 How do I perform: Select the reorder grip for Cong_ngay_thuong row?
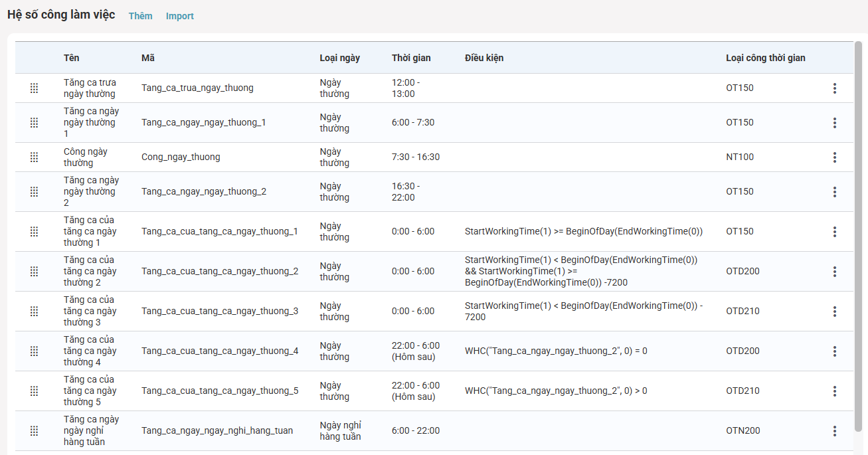pyautogui.click(x=34, y=157)
